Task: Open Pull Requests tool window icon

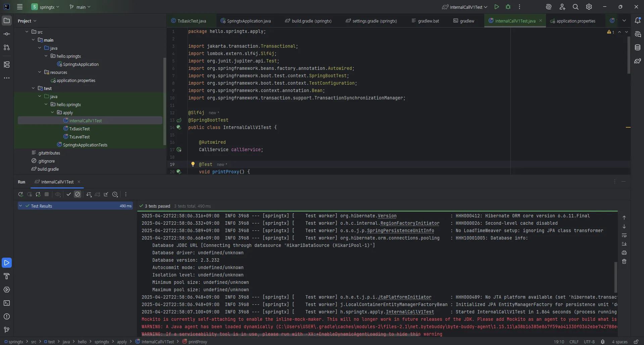Action: pos(7,47)
